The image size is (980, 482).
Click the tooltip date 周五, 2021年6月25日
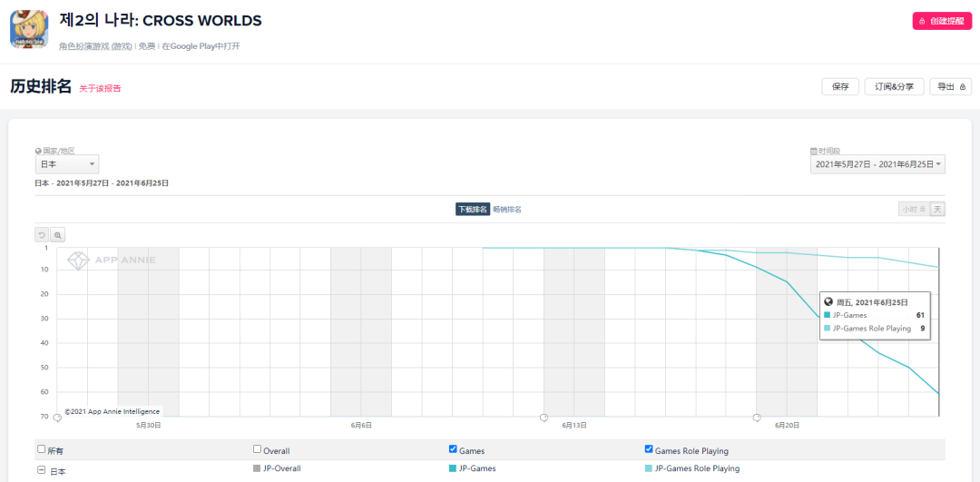[x=873, y=302]
